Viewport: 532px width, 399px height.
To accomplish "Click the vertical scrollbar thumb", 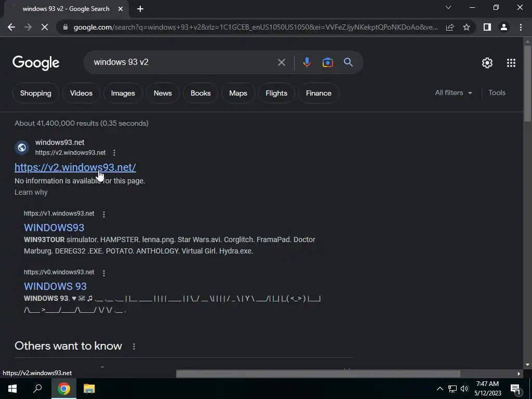I will click(x=527, y=84).
